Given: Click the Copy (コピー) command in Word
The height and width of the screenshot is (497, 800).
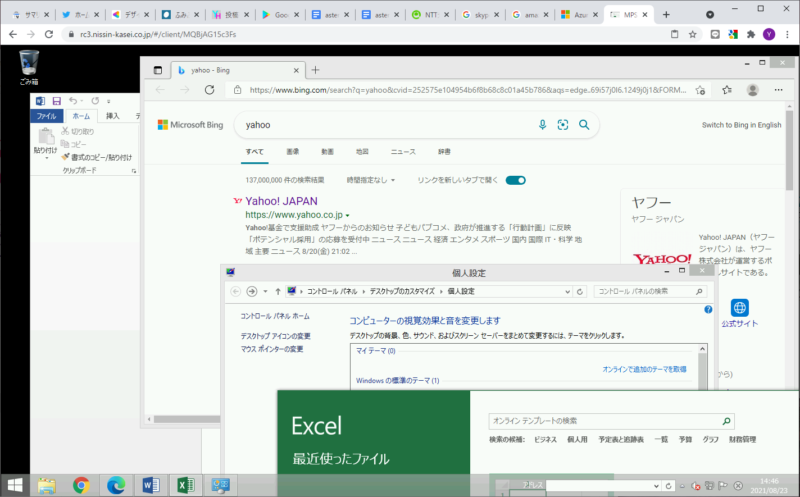Looking at the screenshot, I should pos(73,144).
